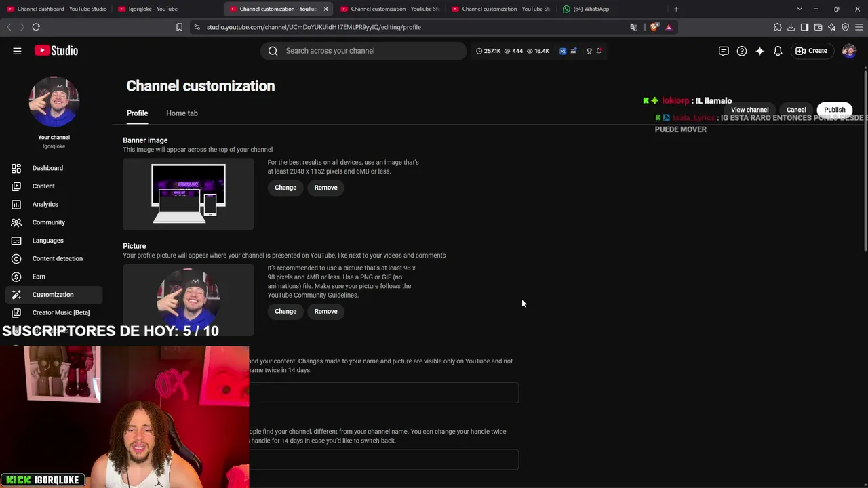Open the Help question mark icon
The width and height of the screenshot is (868, 488).
click(x=742, y=51)
